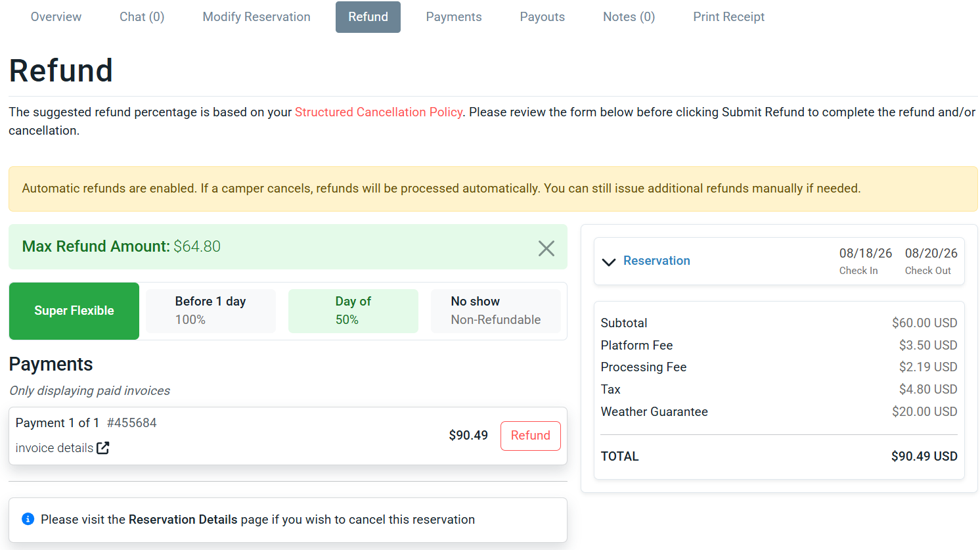Select the Super Flexible policy tile
The width and height of the screenshot is (980, 550).
click(x=74, y=311)
